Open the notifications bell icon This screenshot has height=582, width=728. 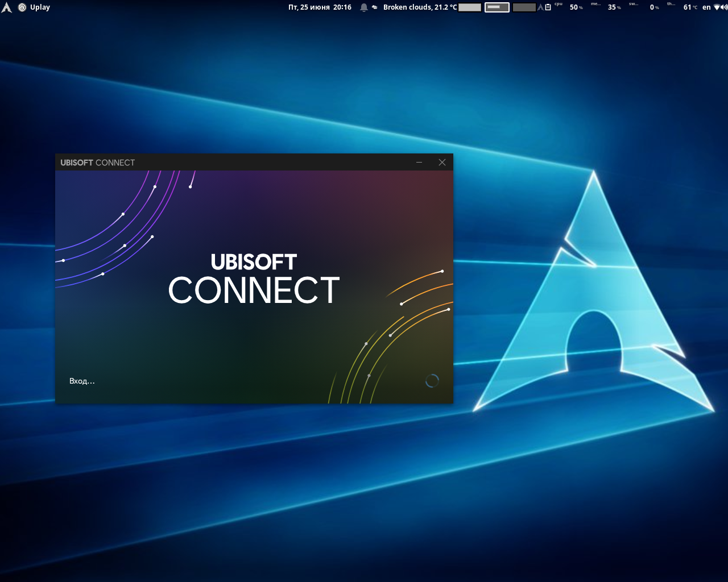pyautogui.click(x=364, y=7)
